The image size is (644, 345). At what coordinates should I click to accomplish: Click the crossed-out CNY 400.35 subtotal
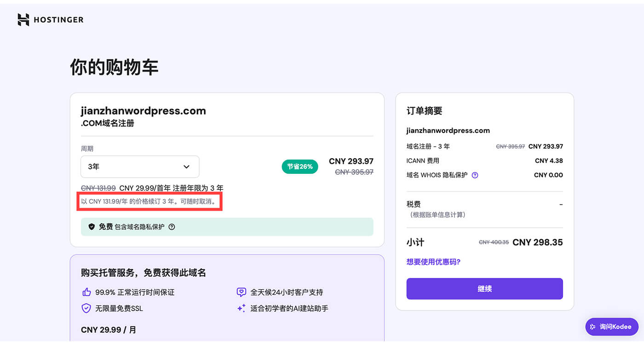tap(494, 242)
